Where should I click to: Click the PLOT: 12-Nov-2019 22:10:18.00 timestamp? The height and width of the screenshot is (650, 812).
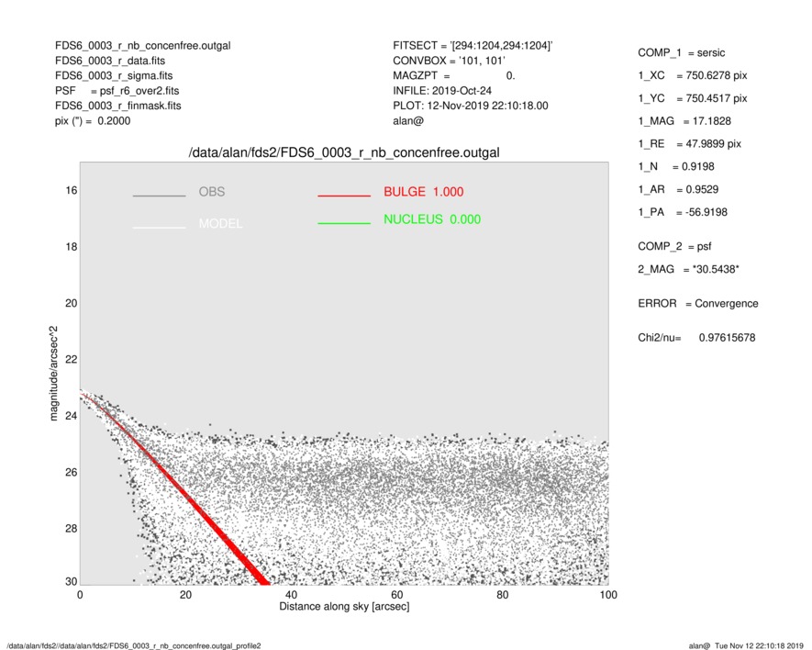(x=470, y=106)
